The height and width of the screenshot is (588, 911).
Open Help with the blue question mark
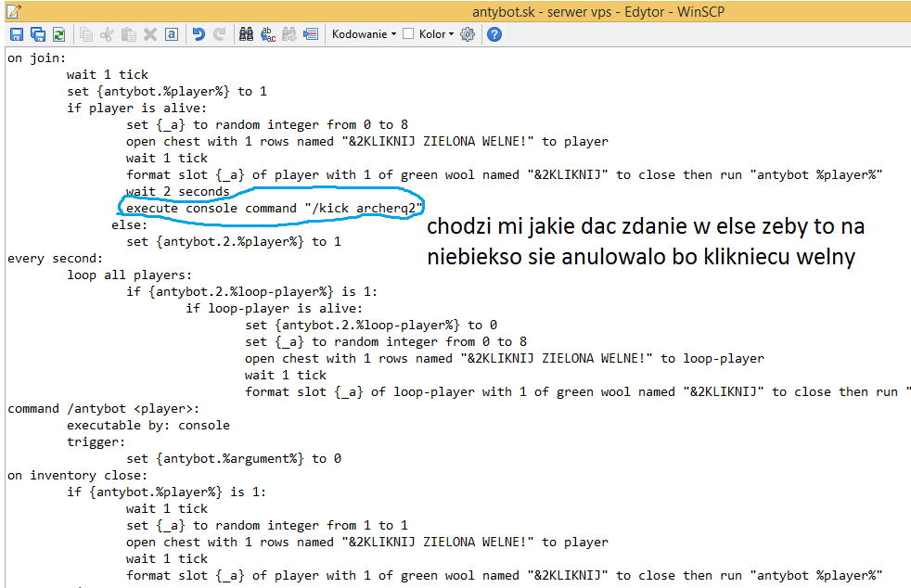pyautogui.click(x=494, y=34)
